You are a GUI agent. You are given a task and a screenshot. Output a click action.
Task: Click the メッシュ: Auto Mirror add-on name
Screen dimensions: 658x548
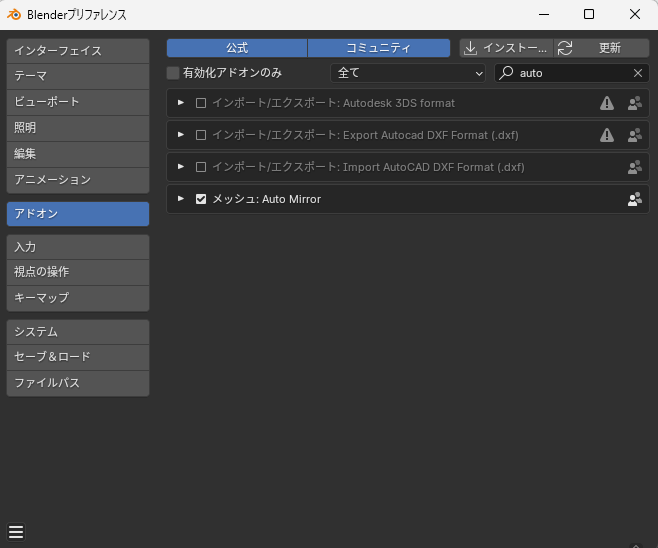[266, 199]
